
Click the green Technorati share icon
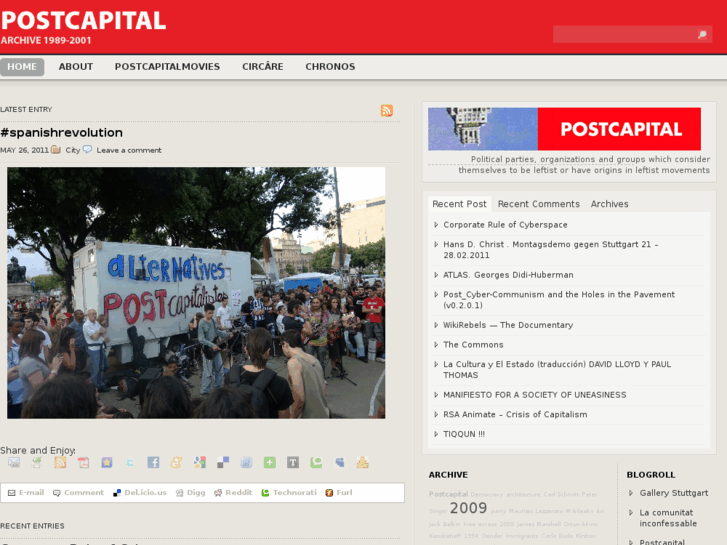316,462
